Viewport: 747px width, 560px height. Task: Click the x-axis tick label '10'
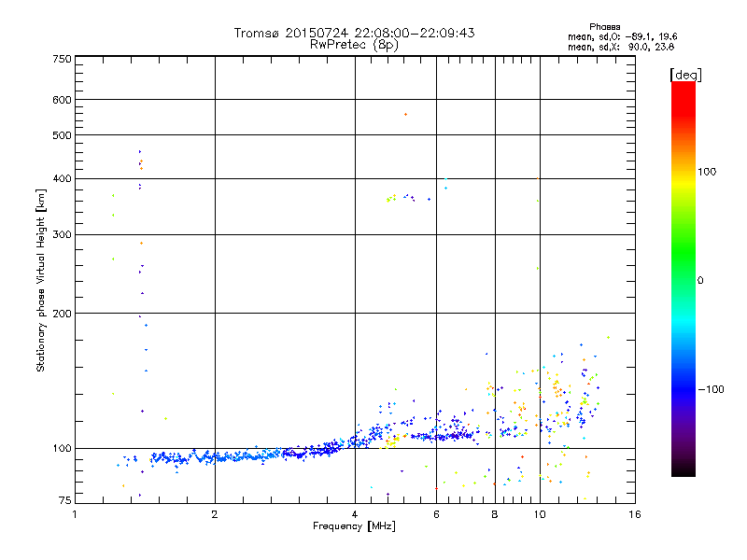coord(540,514)
